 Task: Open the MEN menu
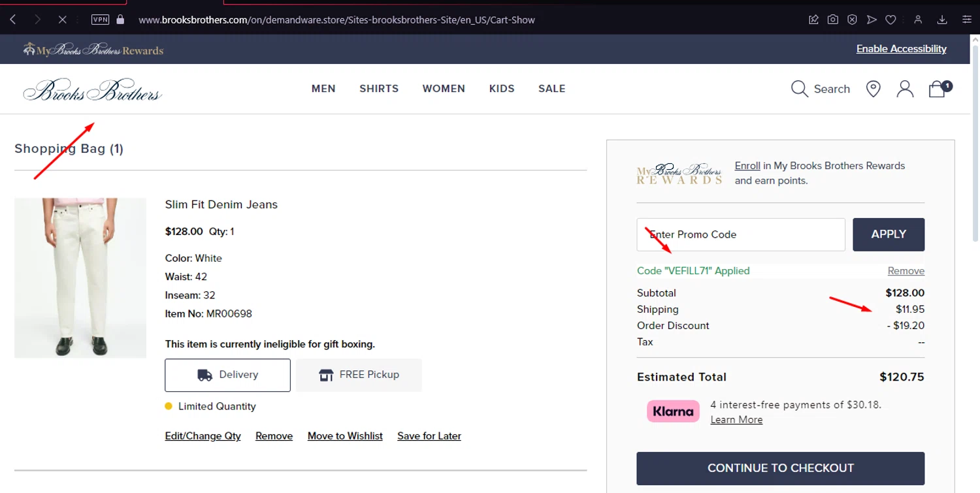pyautogui.click(x=323, y=89)
